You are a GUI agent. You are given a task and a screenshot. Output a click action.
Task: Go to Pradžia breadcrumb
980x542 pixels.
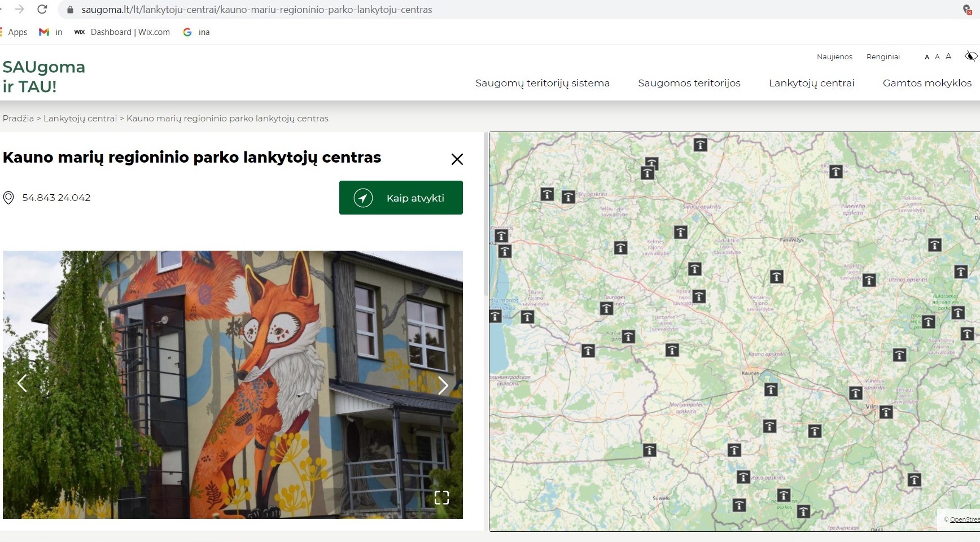(x=18, y=119)
